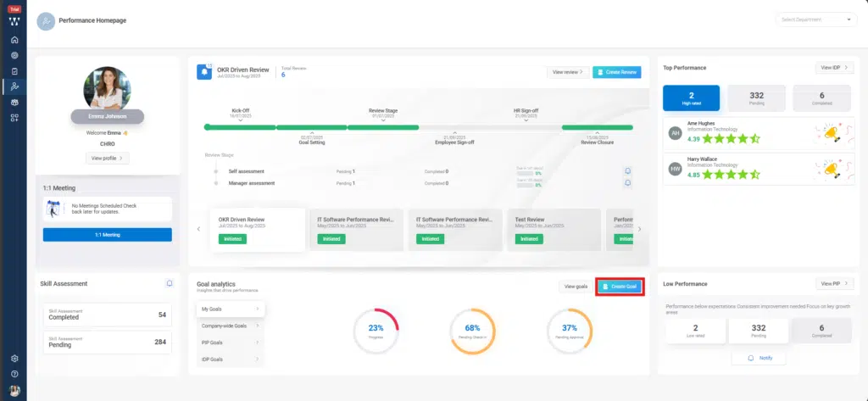Click the meeting calendar illustration icon
868x401 pixels.
pos(53,209)
